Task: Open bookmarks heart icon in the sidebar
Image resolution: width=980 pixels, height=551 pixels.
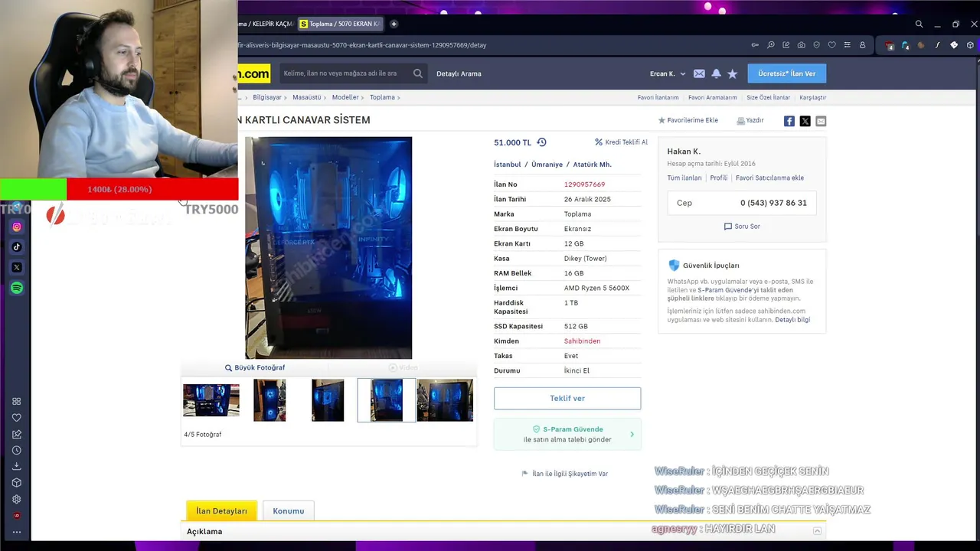Action: pyautogui.click(x=16, y=418)
